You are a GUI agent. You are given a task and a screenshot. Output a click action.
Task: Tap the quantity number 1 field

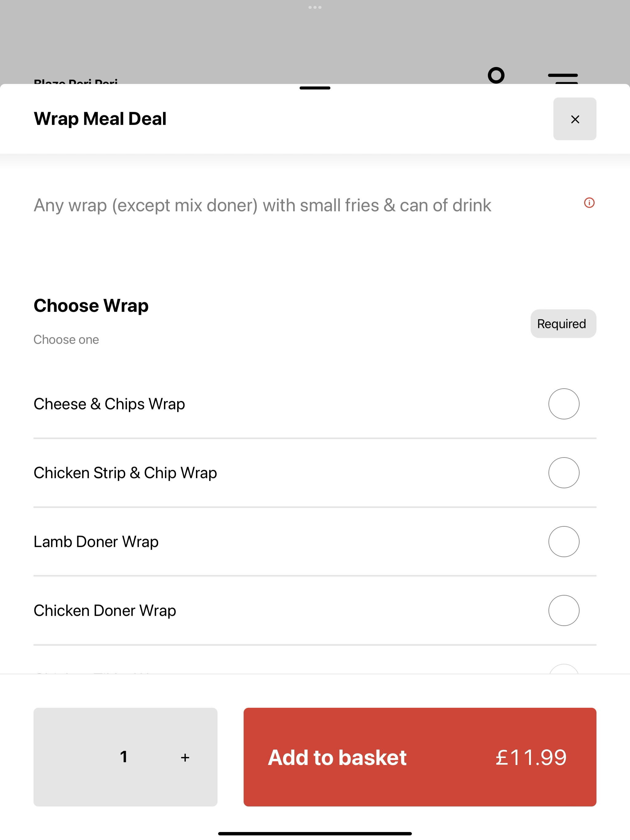point(123,757)
